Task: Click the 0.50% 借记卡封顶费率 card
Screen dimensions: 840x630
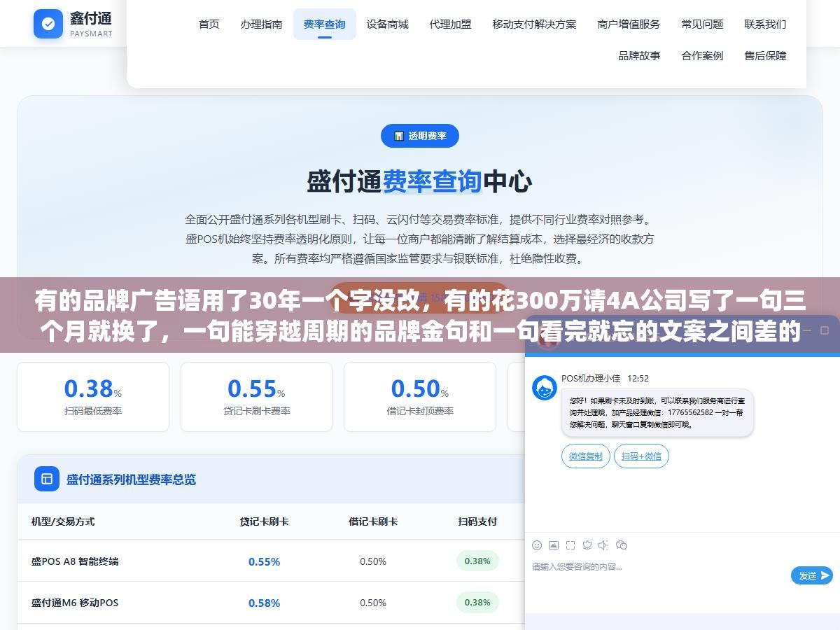Action: pos(420,397)
